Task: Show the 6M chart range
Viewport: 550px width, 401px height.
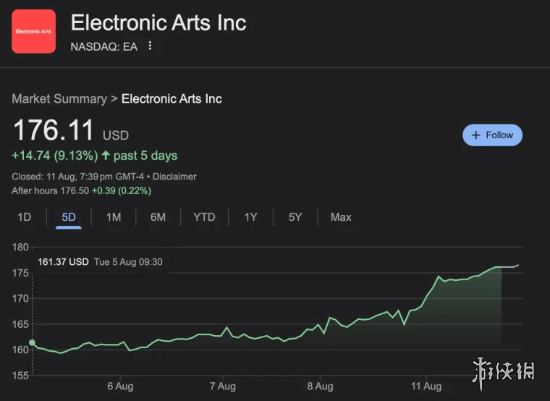Action: tap(158, 217)
